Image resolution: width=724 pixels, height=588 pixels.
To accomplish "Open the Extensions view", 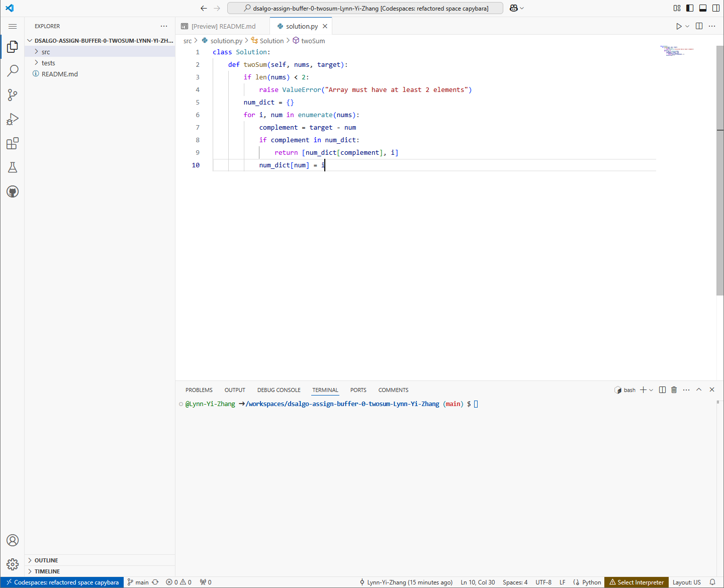I will pos(13,144).
